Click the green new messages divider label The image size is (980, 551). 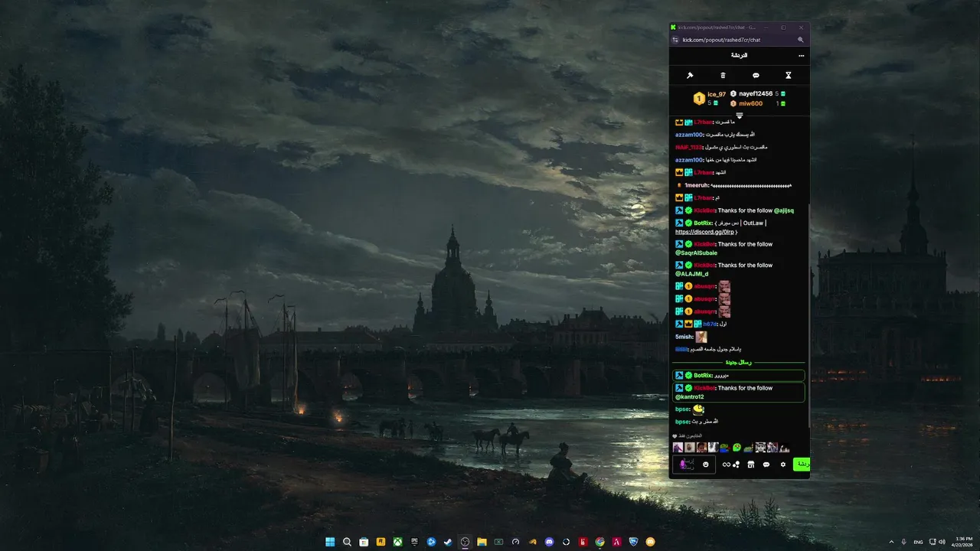tap(739, 363)
